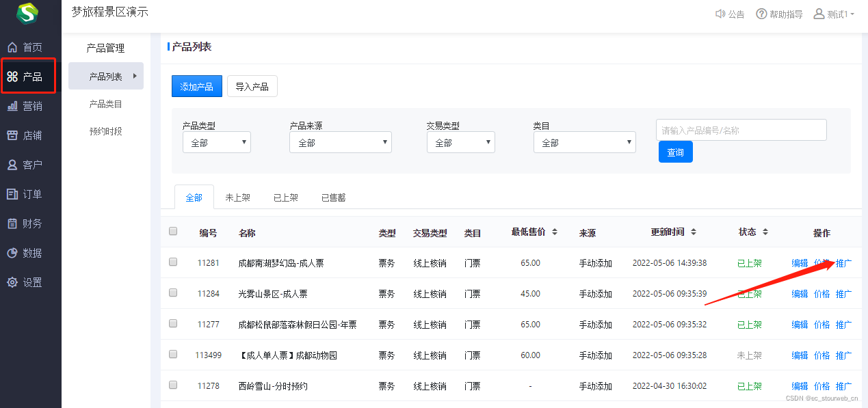Click product name 【成人单人票】成都动物园
Screen dimensions: 868x408
(287, 355)
